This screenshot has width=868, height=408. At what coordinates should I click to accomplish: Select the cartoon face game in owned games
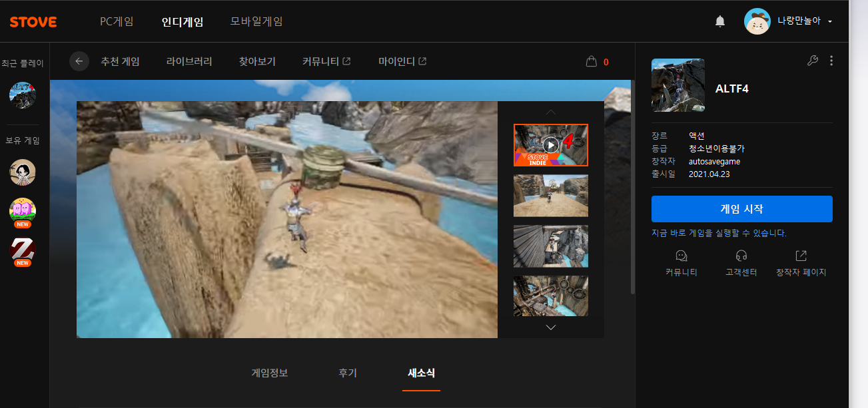click(x=23, y=172)
